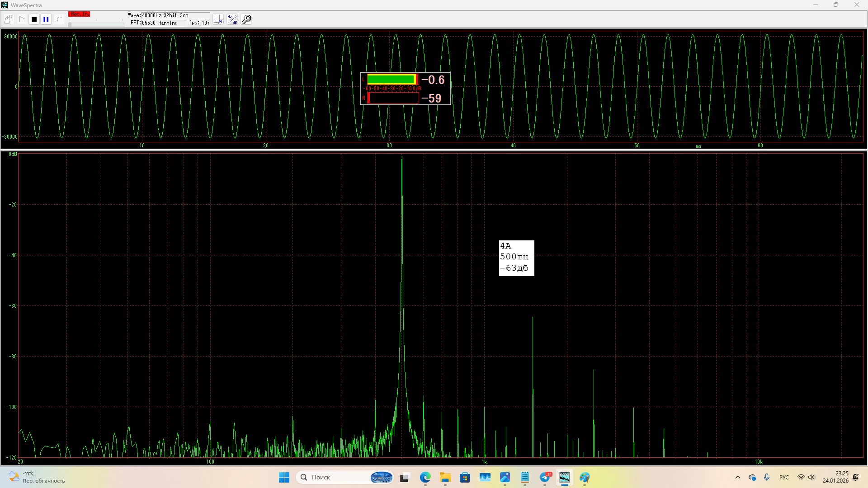Click the L/R level meter overlay

coord(405,89)
